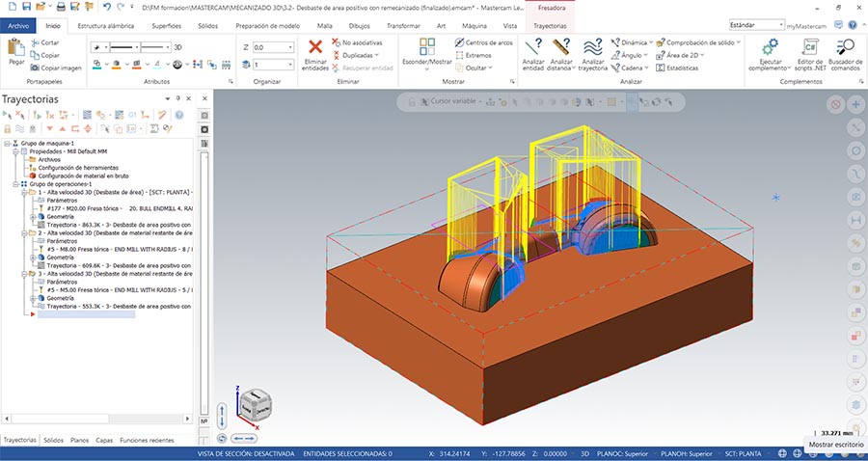The width and height of the screenshot is (868, 461).
Task: Open the Sólidos tab at panel bottom
Action: coord(53,440)
